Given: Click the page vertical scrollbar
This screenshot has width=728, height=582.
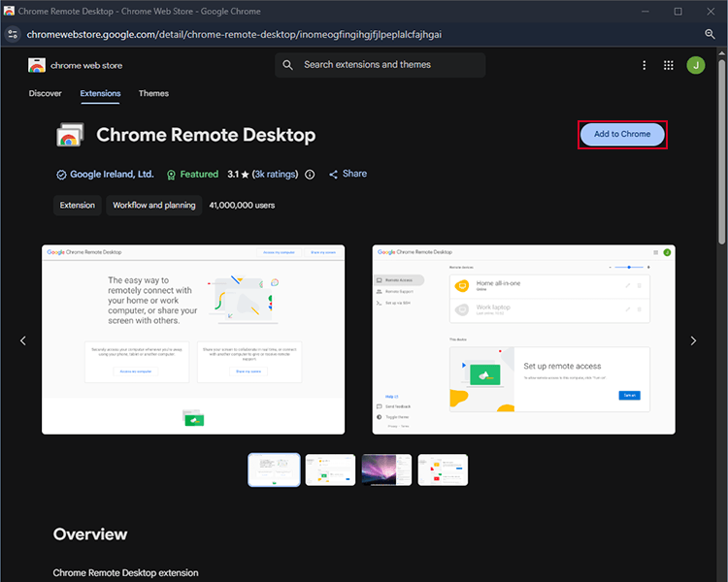Looking at the screenshot, I should pos(721,151).
